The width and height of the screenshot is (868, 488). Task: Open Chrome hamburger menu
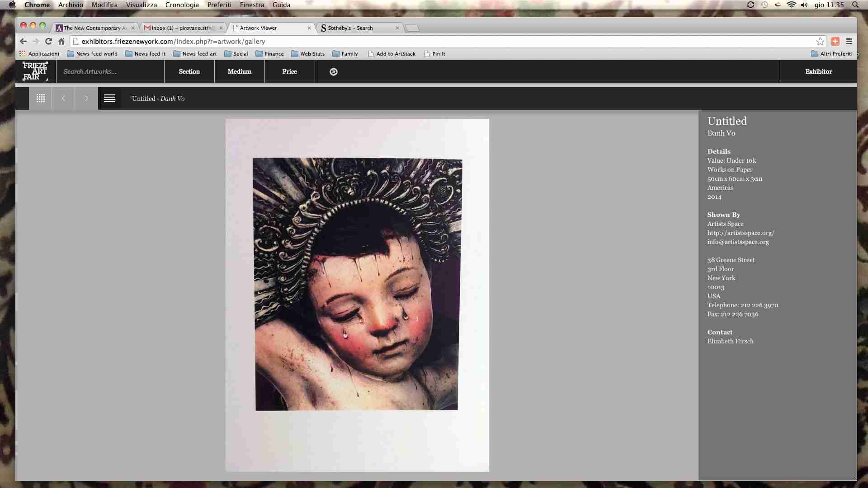point(849,42)
